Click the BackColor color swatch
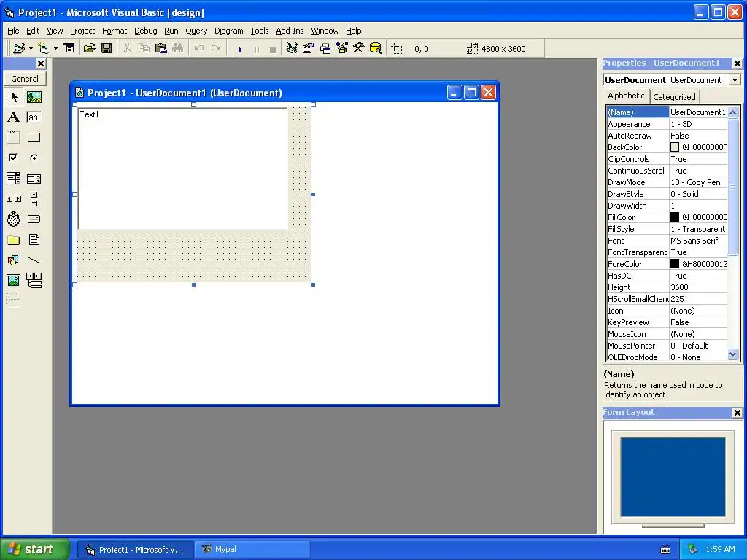 click(675, 147)
